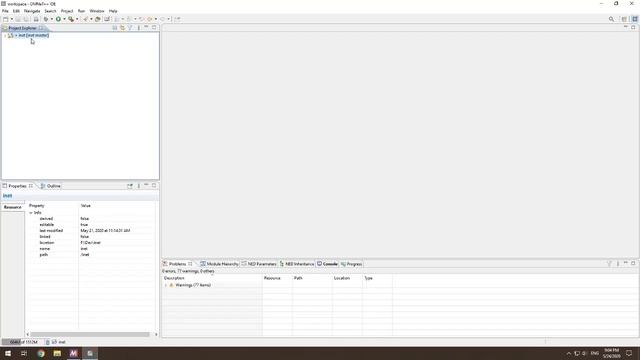Click the Open Perspective icon at top right

click(x=624, y=19)
